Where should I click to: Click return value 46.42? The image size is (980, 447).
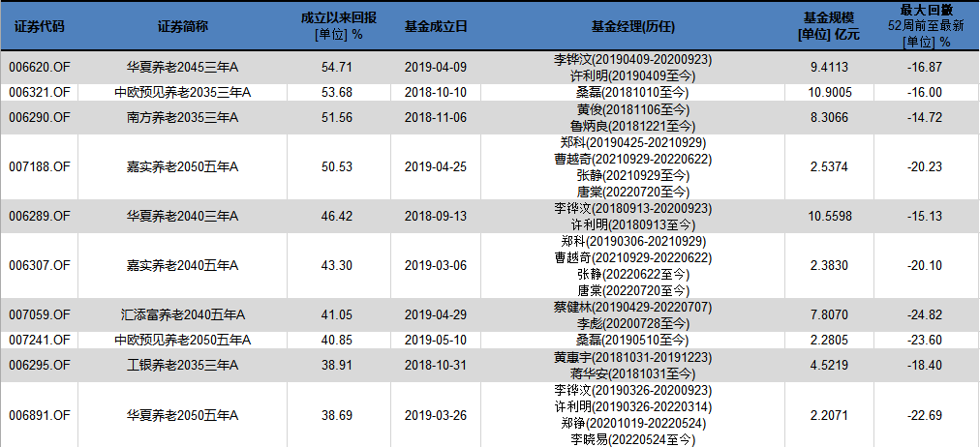tap(339, 216)
